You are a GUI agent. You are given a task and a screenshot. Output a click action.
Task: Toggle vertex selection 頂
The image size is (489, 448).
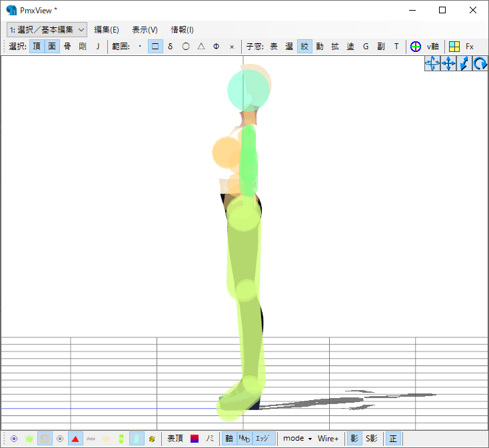[37, 47]
